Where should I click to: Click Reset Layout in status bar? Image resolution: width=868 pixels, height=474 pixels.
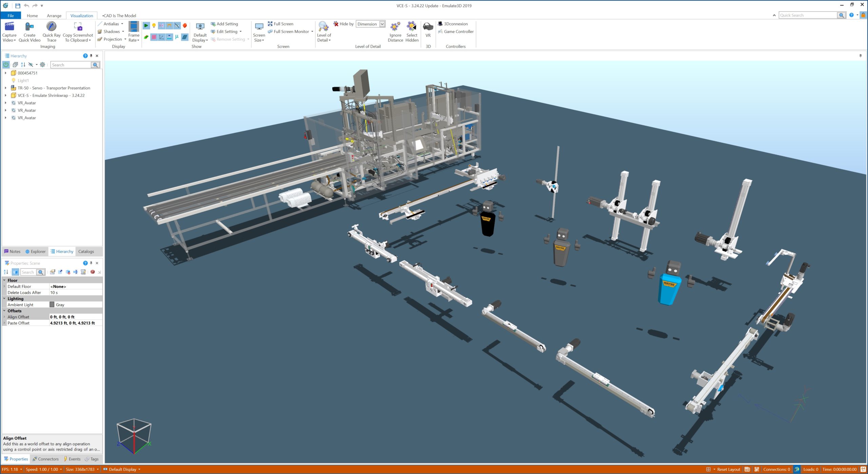click(x=728, y=469)
